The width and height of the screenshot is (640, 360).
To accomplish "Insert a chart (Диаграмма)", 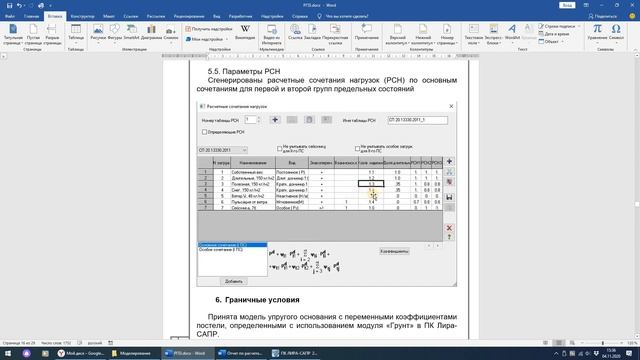I will [151, 32].
